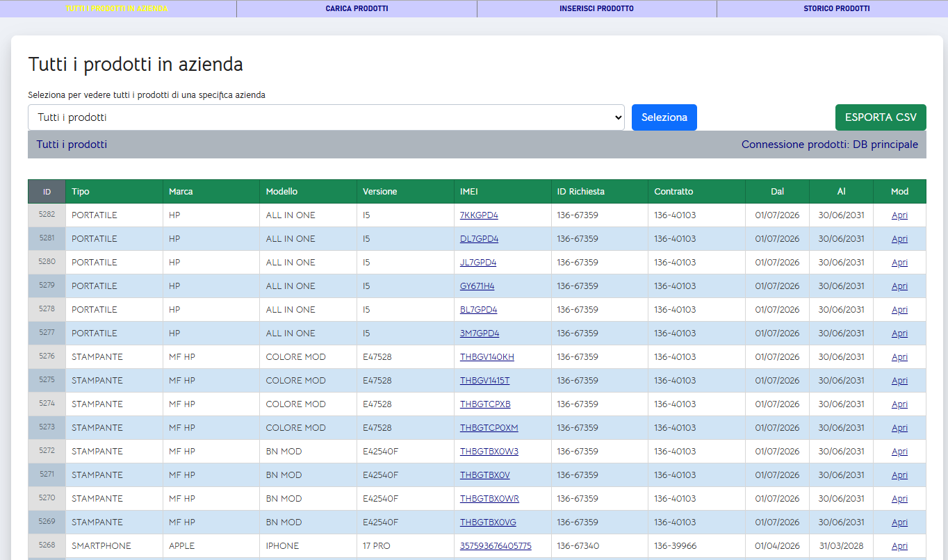The image size is (948, 560).
Task: Click the Tutti i prodotti in azienda heading
Action: (x=136, y=65)
